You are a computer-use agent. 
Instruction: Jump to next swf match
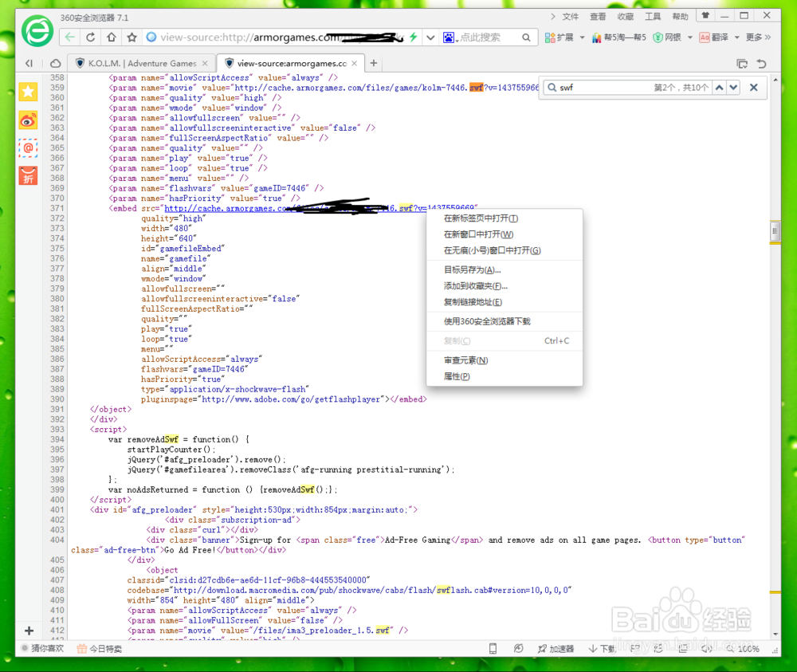733,88
